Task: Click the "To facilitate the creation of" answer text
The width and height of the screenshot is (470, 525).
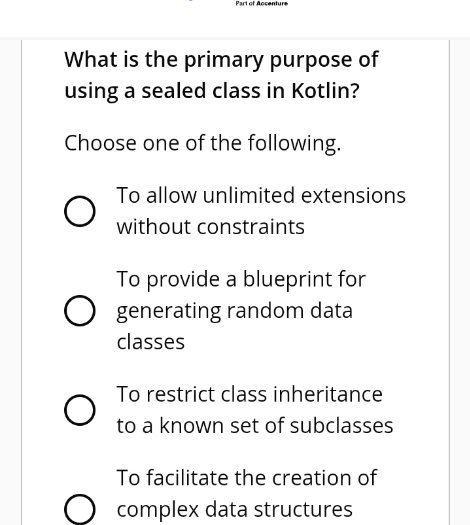Action: [247, 477]
